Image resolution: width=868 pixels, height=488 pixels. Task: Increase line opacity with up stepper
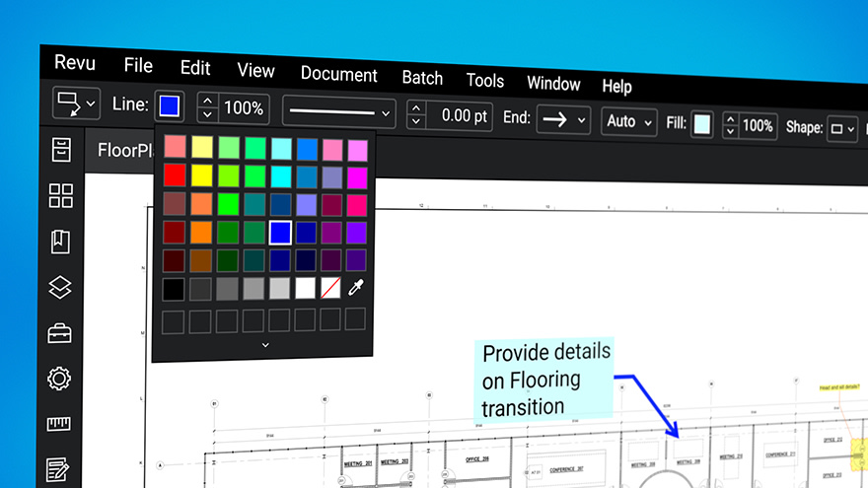pos(207,101)
